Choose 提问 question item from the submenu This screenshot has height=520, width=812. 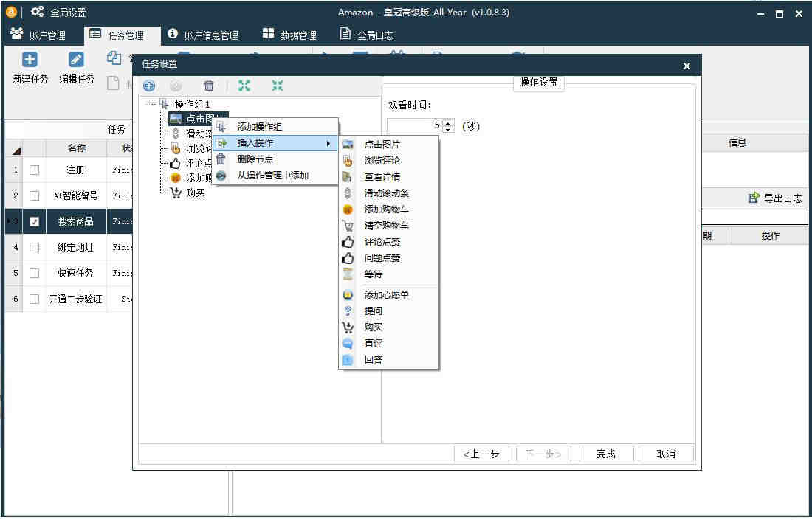388,311
